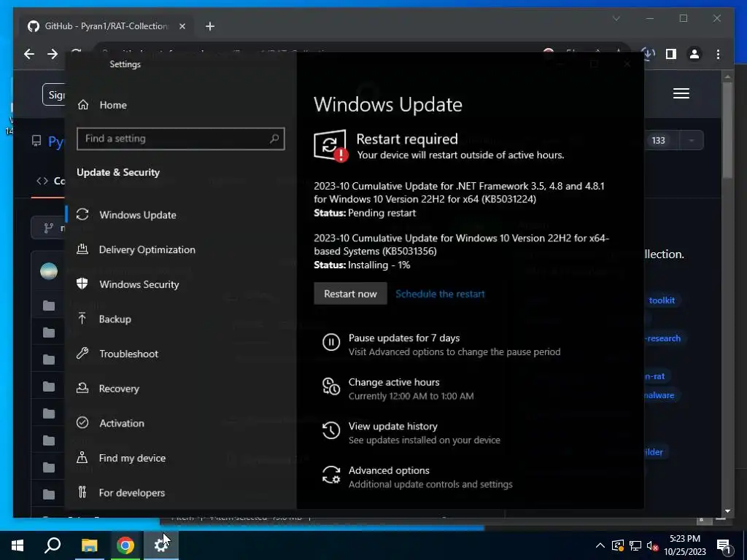Open the notification center icon
This screenshot has width=747, height=560.
click(724, 545)
